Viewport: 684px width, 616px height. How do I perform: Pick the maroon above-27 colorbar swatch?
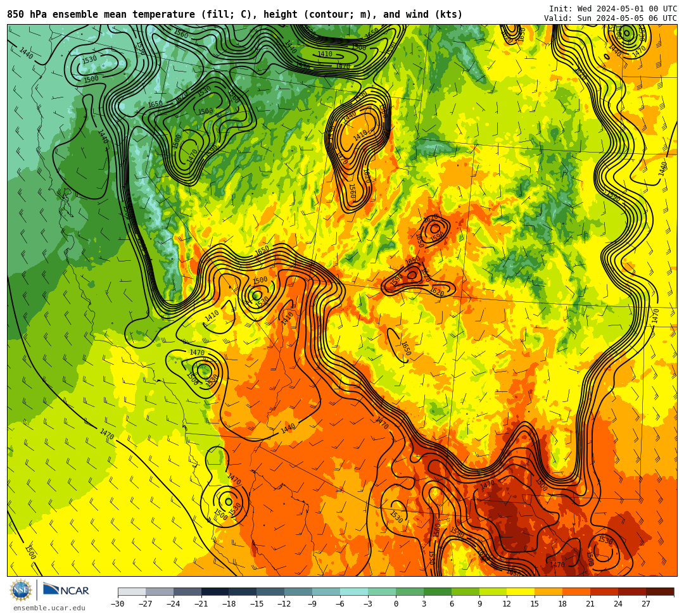click(x=660, y=591)
